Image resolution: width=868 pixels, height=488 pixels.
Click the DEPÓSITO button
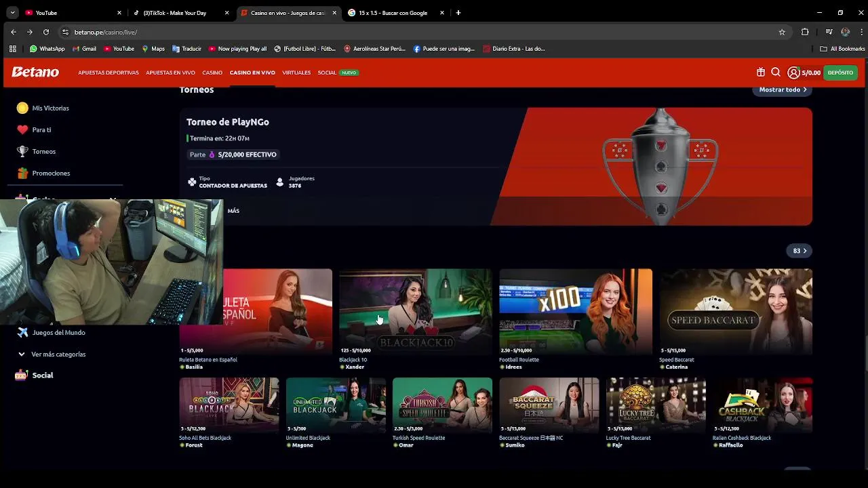840,73
